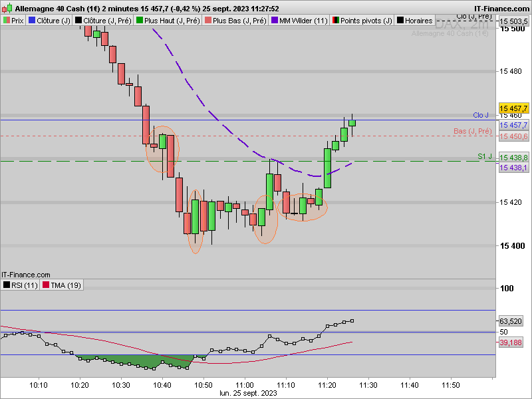The image size is (532, 399).
Task: Click the green Plus Haut swatch
Action: (x=140, y=21)
